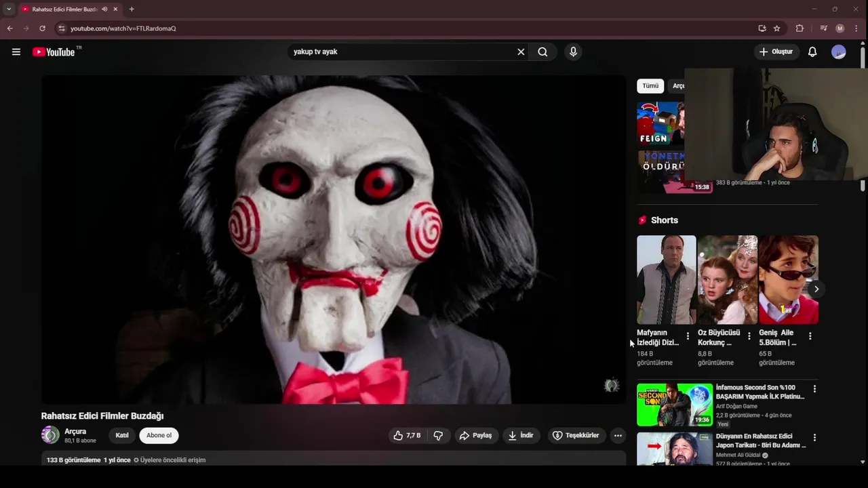Screen dimensions: 868x488
Task: Reload the page in the browser
Action: 42,28
